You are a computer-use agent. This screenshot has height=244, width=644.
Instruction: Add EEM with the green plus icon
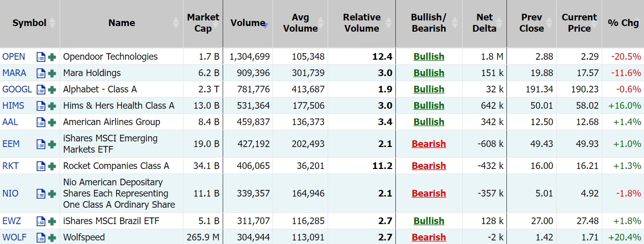pos(51,144)
